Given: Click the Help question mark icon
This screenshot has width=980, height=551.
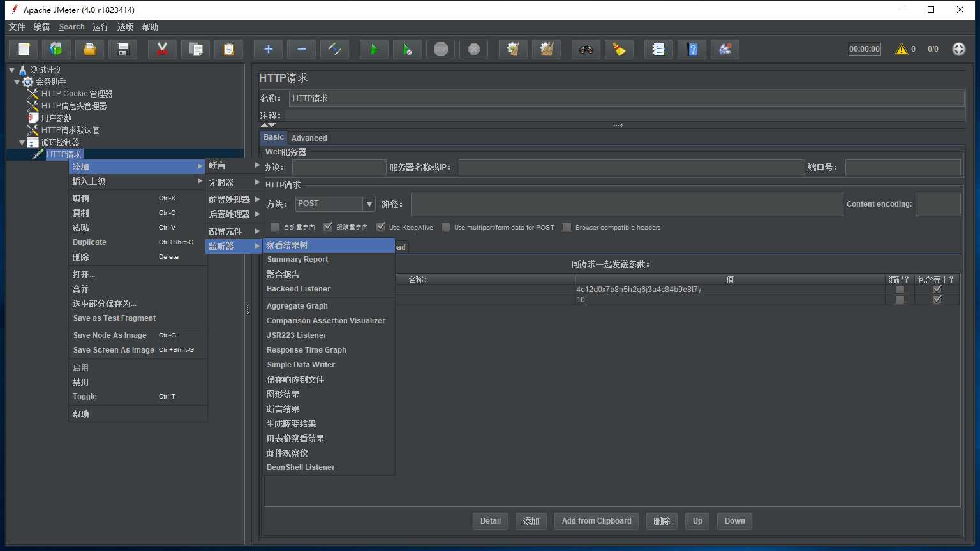Looking at the screenshot, I should click(692, 49).
